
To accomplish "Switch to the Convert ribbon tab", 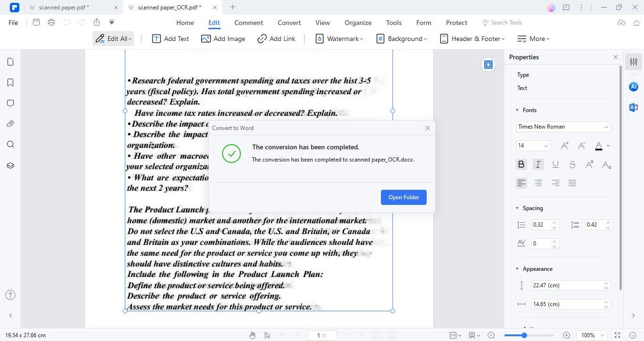I will [289, 22].
